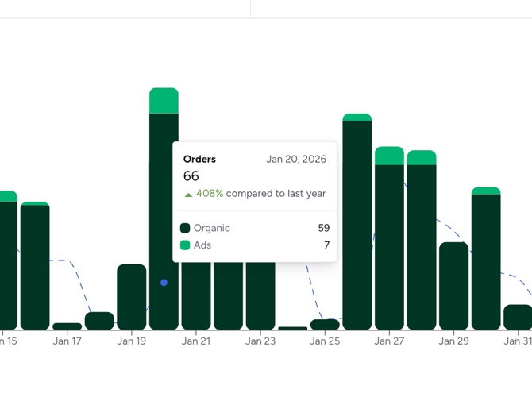Viewport: 532px width, 401px height.
Task: Click the dark Organic legend swatch
Action: pyautogui.click(x=185, y=228)
